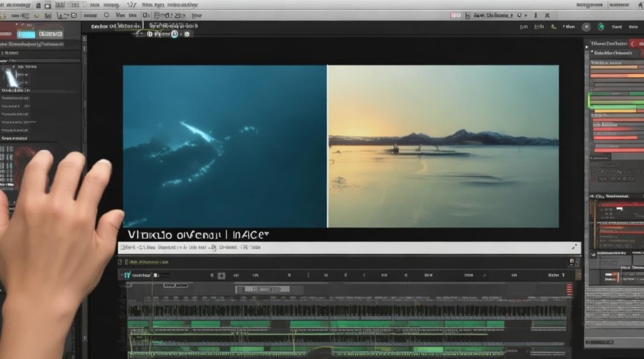644x359 pixels.
Task: Click the gray round button beside the green gem icon
Action: [586, 27]
